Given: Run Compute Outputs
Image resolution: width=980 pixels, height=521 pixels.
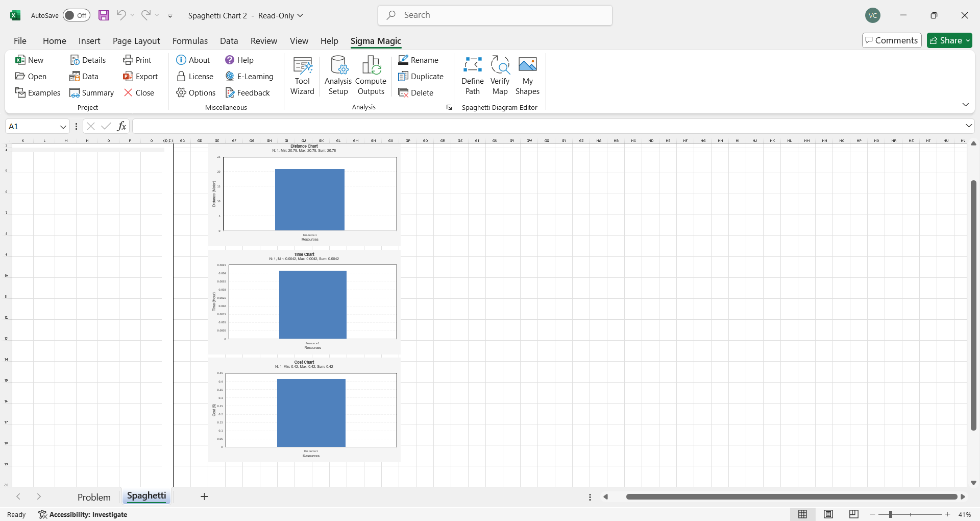Looking at the screenshot, I should tap(371, 76).
